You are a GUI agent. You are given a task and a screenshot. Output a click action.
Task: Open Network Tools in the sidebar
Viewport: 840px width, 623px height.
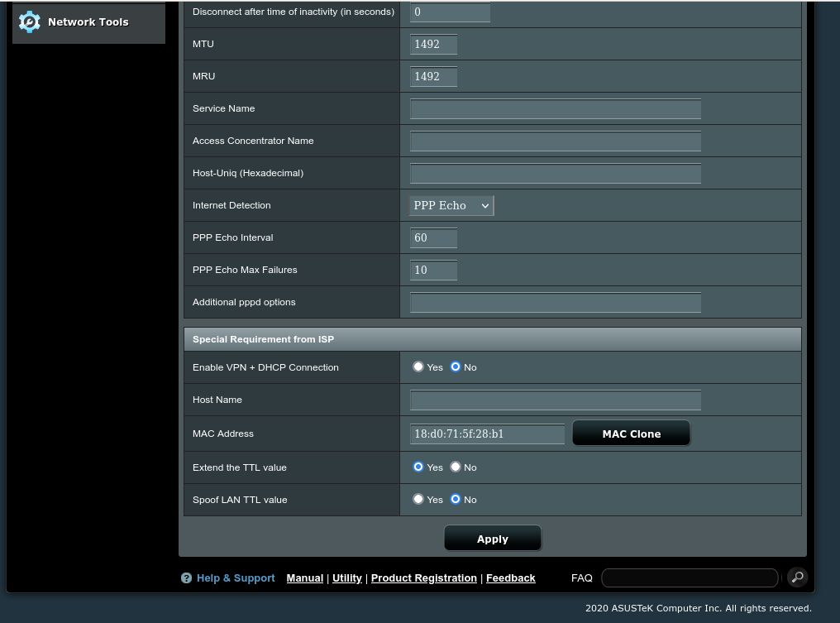(x=88, y=22)
